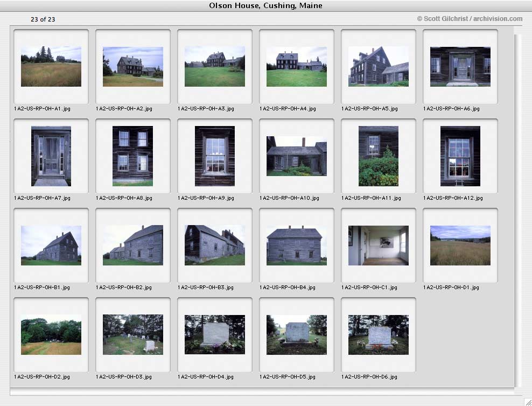Click the "23 of 23" count label
Image resolution: width=532 pixels, height=406 pixels.
tap(43, 19)
